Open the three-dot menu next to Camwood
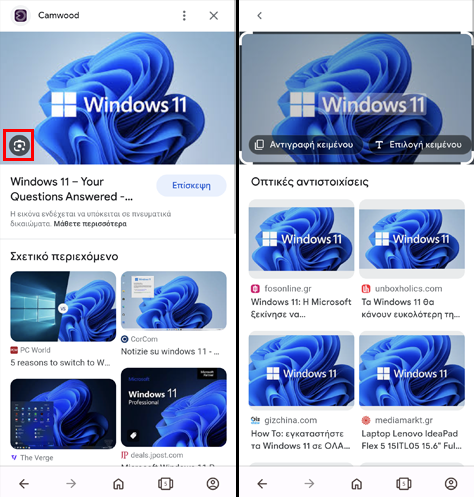The image size is (474, 497). tap(184, 15)
